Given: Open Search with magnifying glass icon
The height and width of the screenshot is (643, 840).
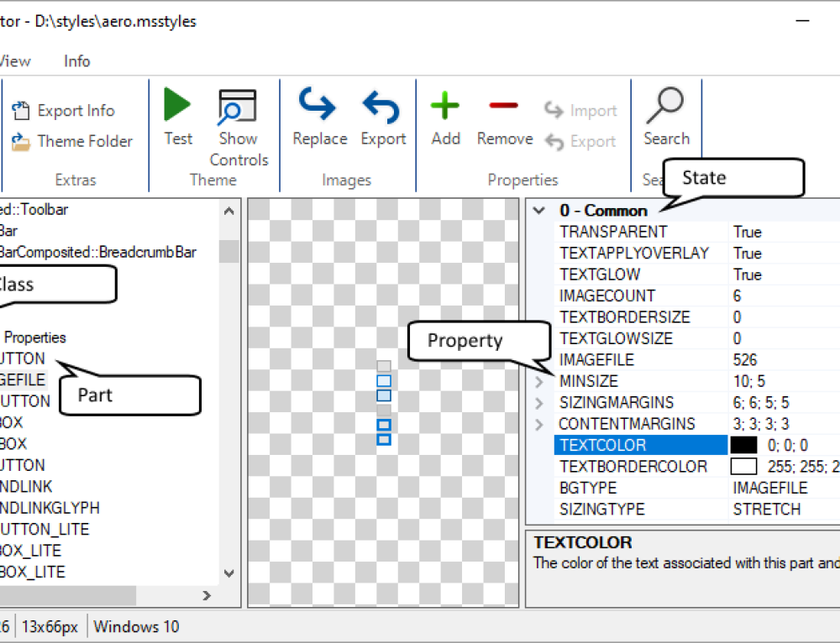Looking at the screenshot, I should pyautogui.click(x=665, y=107).
